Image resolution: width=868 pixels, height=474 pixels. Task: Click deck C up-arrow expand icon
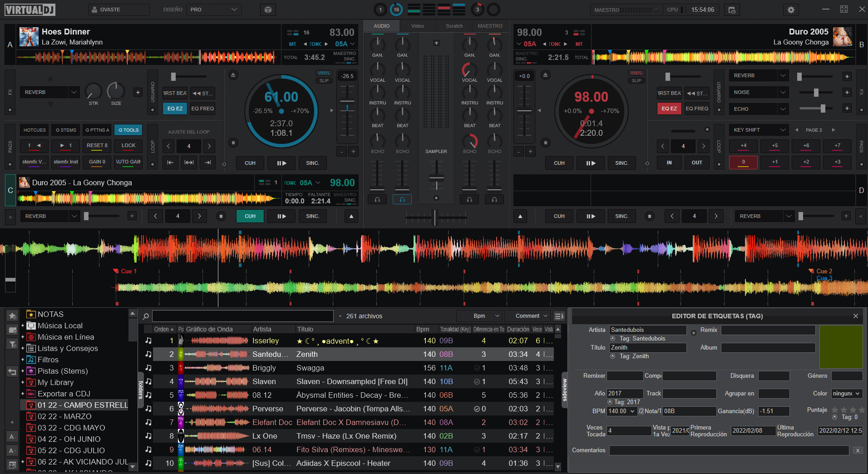[x=351, y=216]
